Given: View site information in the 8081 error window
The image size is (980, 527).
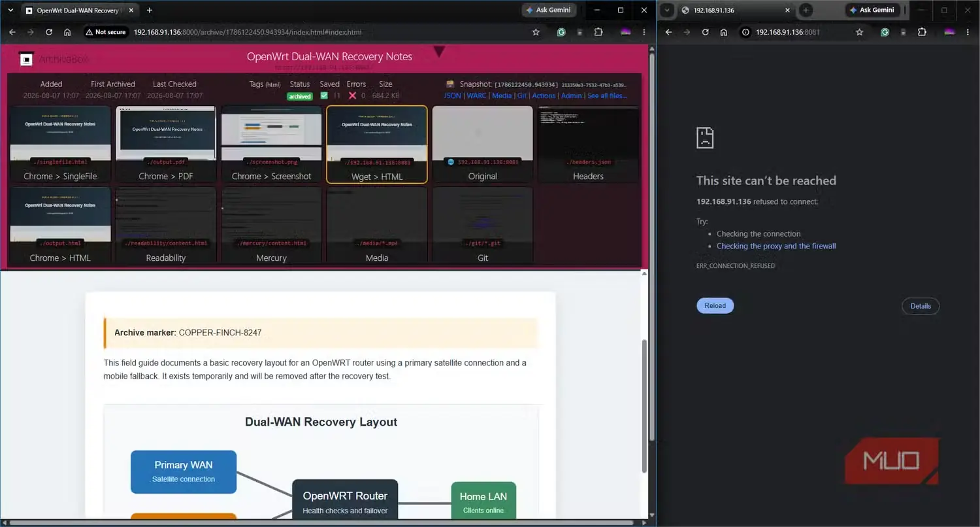Looking at the screenshot, I should pyautogui.click(x=746, y=32).
